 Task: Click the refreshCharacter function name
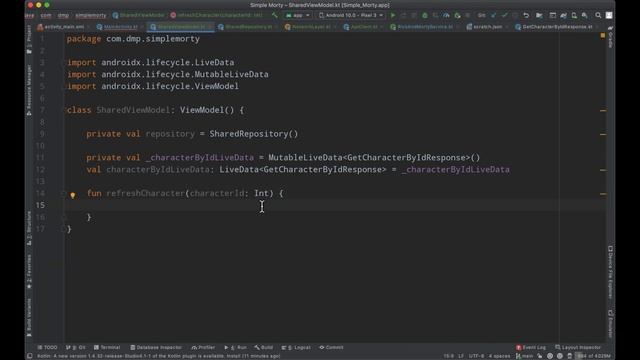145,193
